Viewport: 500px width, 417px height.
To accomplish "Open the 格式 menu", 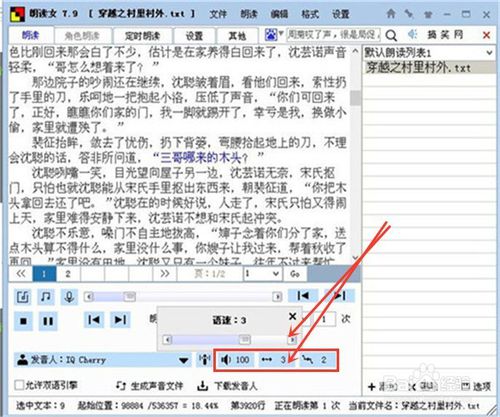I will click(310, 14).
